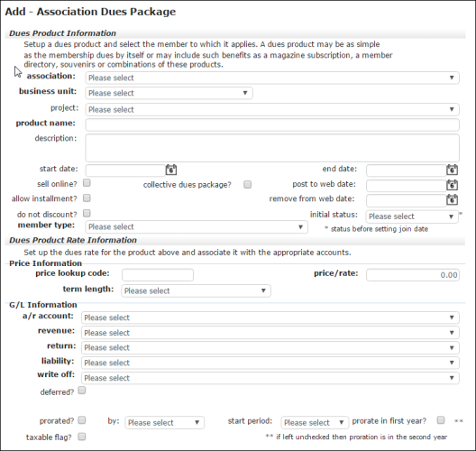Open the post to web date calendar

(452, 185)
